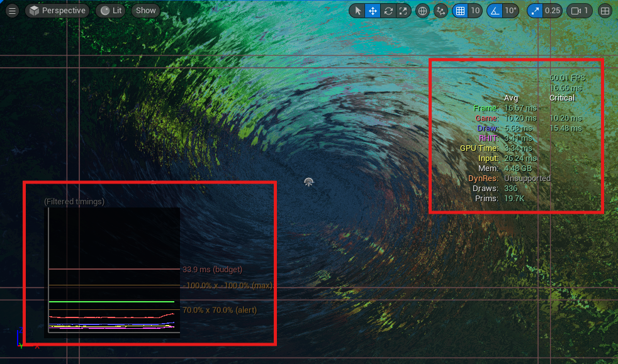Open the rotation snap 10° dropdown

[510, 11]
